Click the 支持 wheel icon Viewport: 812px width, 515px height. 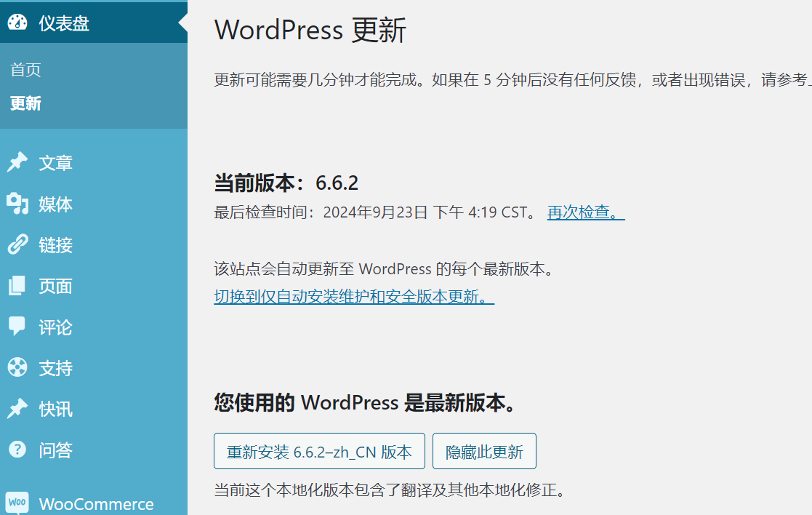[x=17, y=368]
